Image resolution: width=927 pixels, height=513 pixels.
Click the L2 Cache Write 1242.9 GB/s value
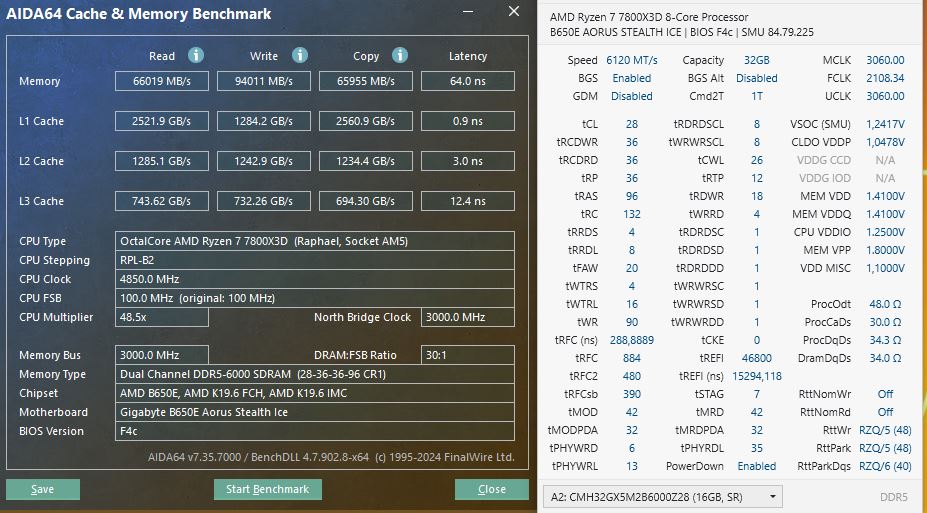click(x=264, y=161)
